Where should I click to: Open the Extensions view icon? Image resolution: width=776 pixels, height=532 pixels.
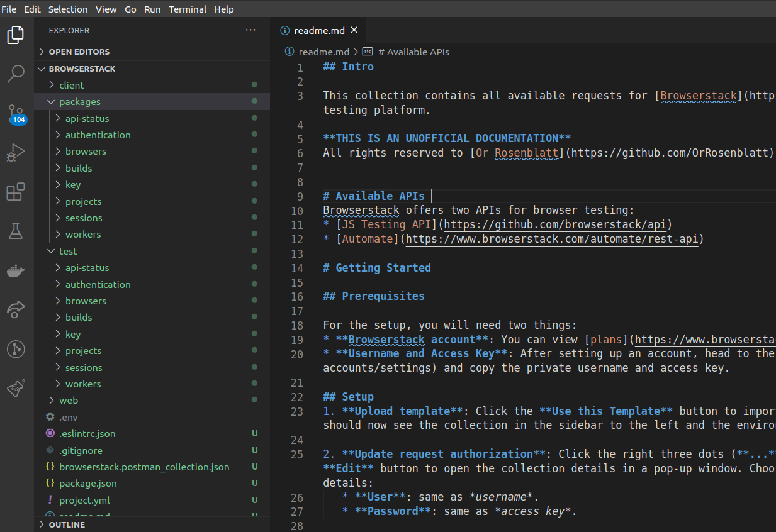(16, 192)
